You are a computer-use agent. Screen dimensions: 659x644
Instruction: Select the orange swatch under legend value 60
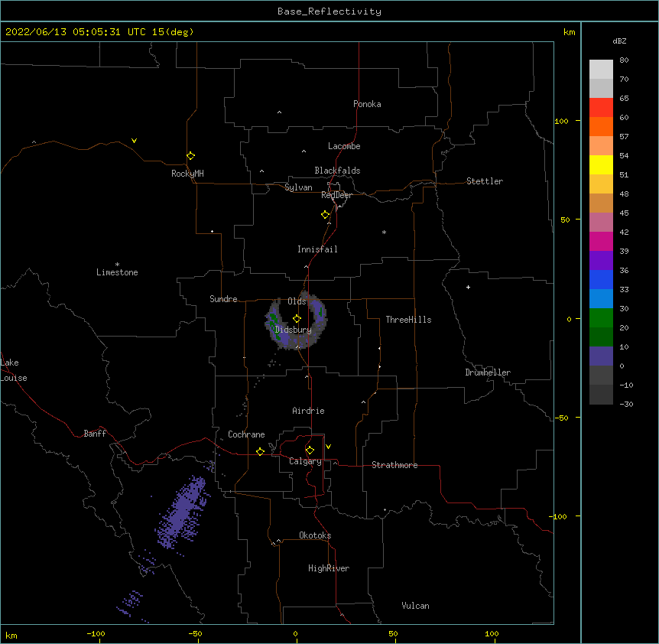pyautogui.click(x=601, y=126)
